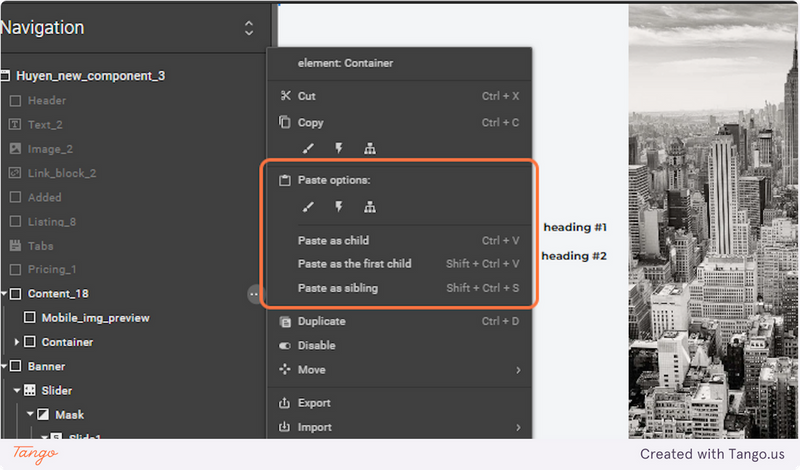Click the Copy pages icon

(x=284, y=122)
